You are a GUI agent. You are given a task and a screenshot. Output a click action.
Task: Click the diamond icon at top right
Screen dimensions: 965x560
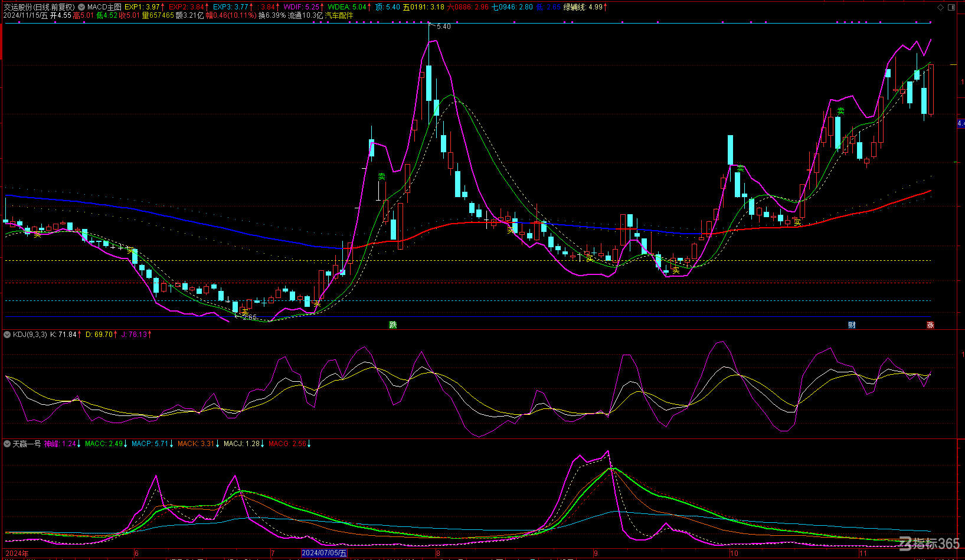pos(941,7)
